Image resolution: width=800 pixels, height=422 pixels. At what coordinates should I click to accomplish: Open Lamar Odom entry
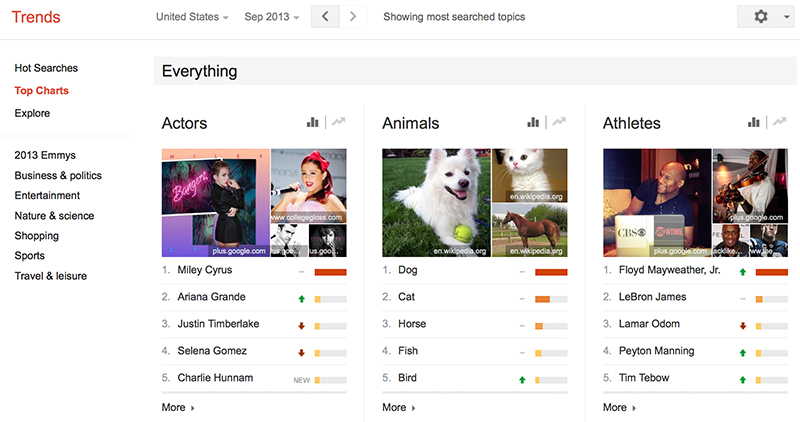(649, 324)
